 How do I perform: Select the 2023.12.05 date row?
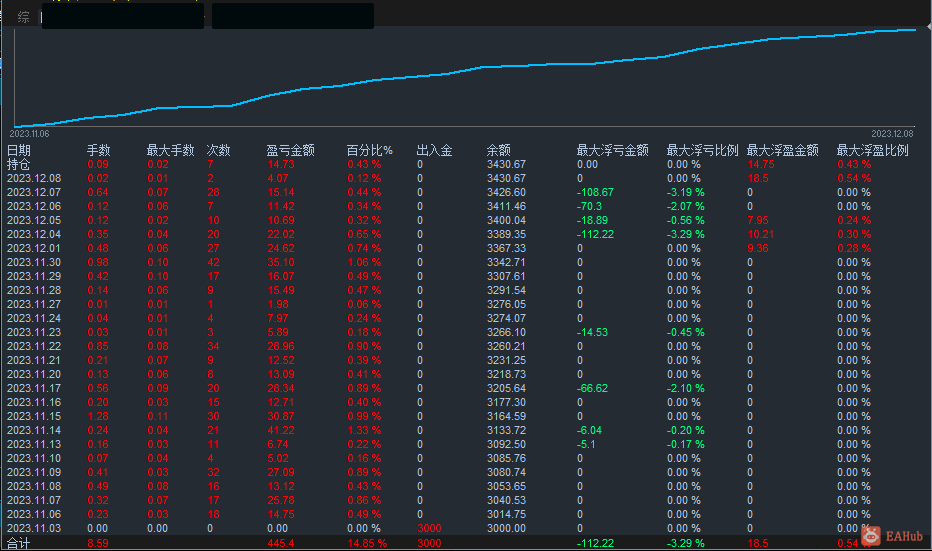click(34, 220)
